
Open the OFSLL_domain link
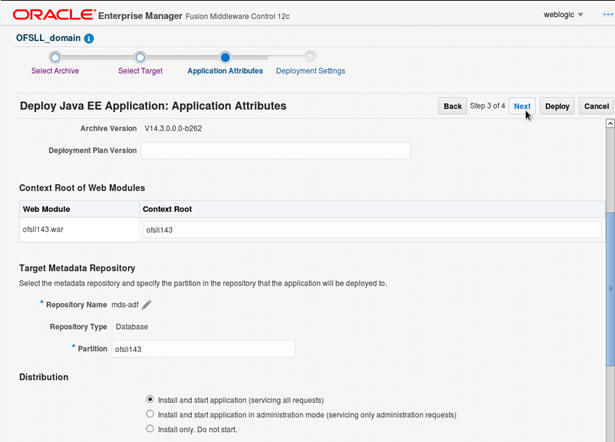pos(48,38)
